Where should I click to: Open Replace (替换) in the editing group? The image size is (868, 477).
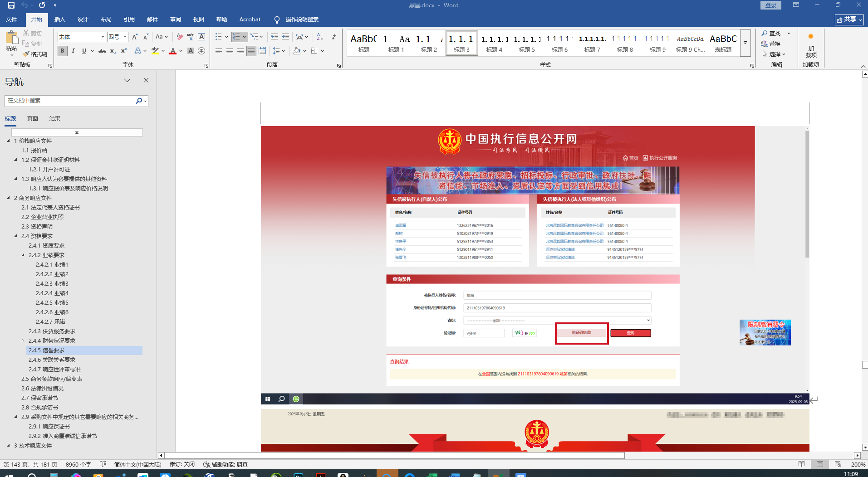pyautogui.click(x=771, y=44)
